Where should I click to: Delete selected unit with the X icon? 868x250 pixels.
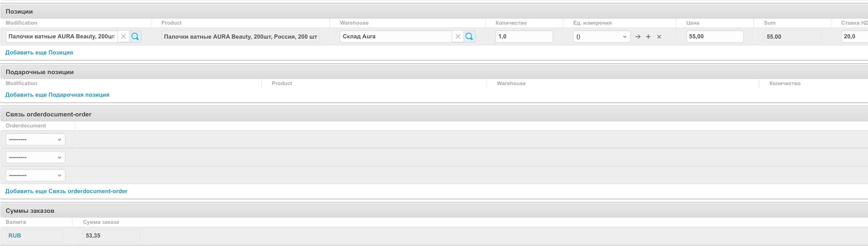[x=659, y=37]
